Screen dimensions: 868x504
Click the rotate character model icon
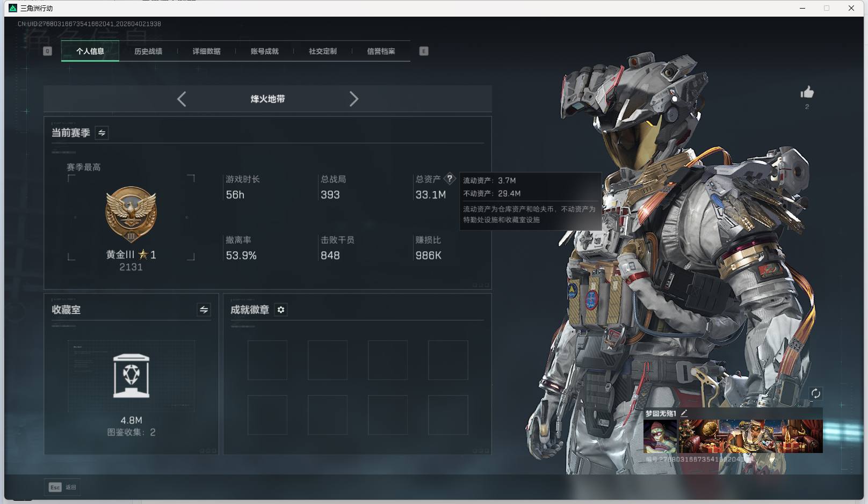click(815, 393)
